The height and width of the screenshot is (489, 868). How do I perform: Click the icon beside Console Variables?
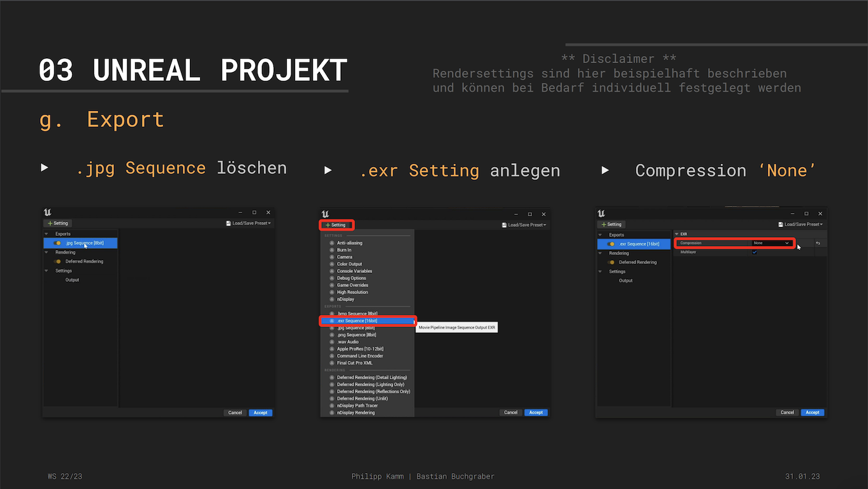[332, 271]
